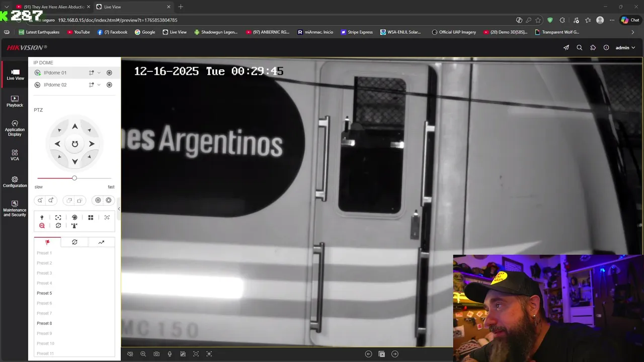Toggle the red 3D positioning icon
The image size is (644, 362).
42,226
